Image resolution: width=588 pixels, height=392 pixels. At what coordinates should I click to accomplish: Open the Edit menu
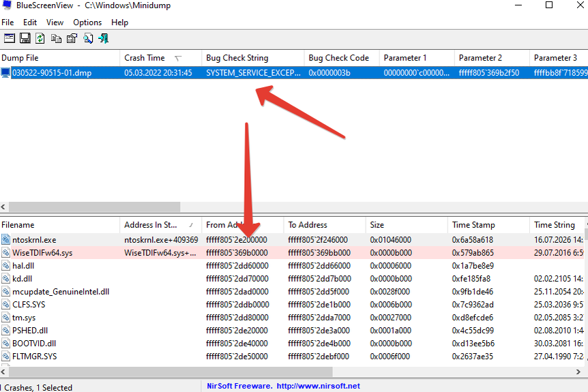(x=30, y=22)
